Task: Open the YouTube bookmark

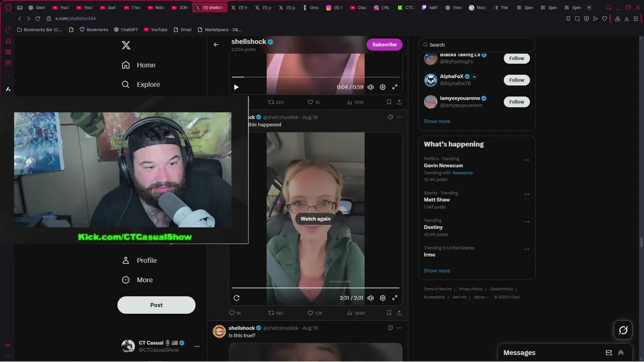Action: pos(155,30)
